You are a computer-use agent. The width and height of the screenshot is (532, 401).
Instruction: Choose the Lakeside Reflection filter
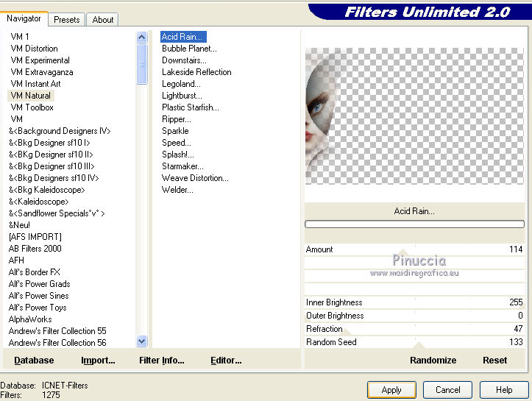[x=196, y=72]
